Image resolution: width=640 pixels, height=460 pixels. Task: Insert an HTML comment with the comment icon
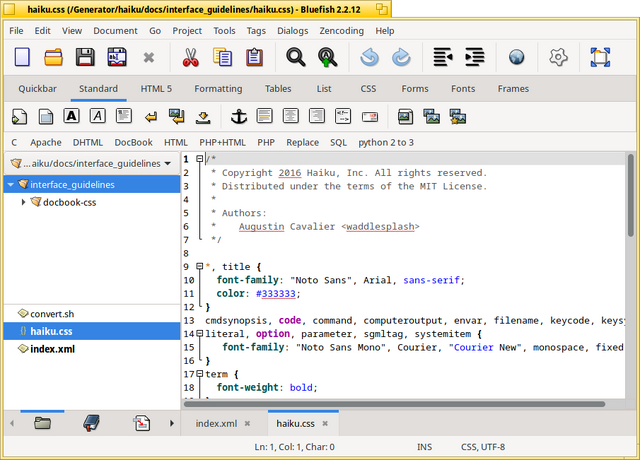pos(343,116)
